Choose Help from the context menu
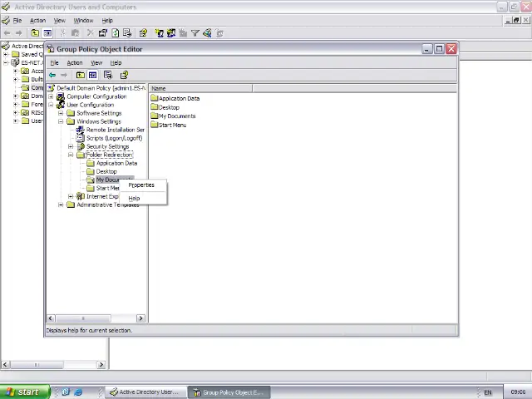 click(134, 198)
